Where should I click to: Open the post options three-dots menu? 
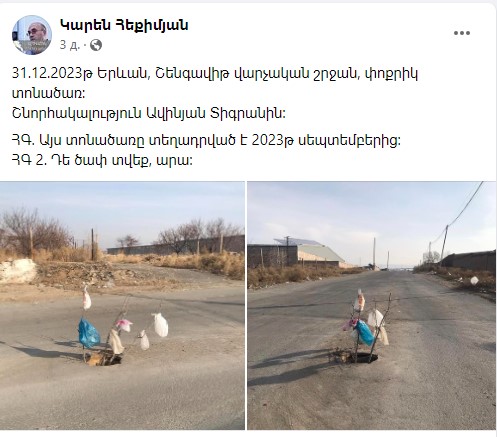(x=462, y=33)
